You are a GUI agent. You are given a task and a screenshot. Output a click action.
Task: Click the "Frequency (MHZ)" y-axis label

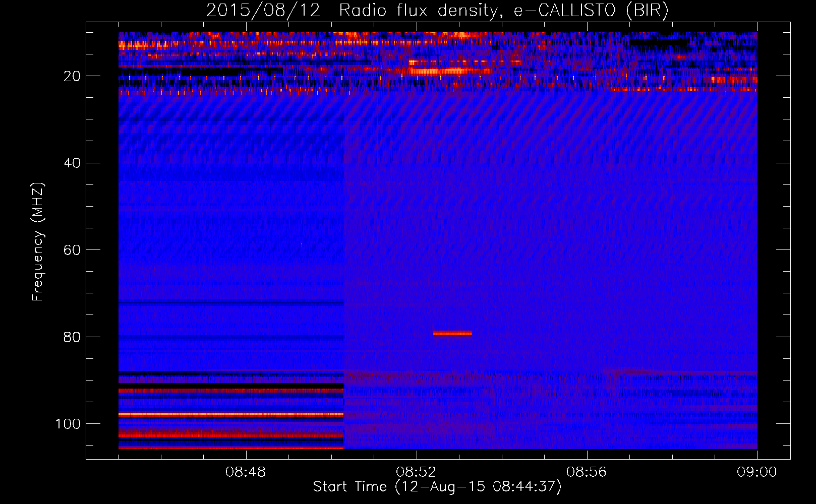(x=38, y=241)
